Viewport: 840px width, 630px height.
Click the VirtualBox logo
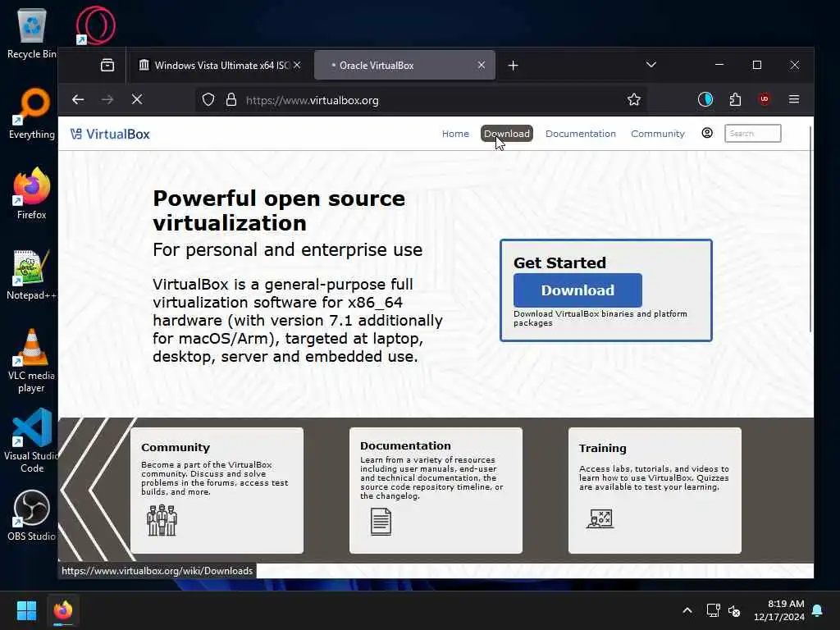110,134
